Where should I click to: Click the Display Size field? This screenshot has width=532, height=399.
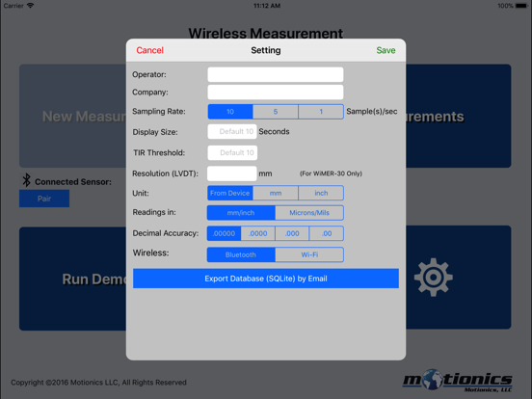[232, 132]
